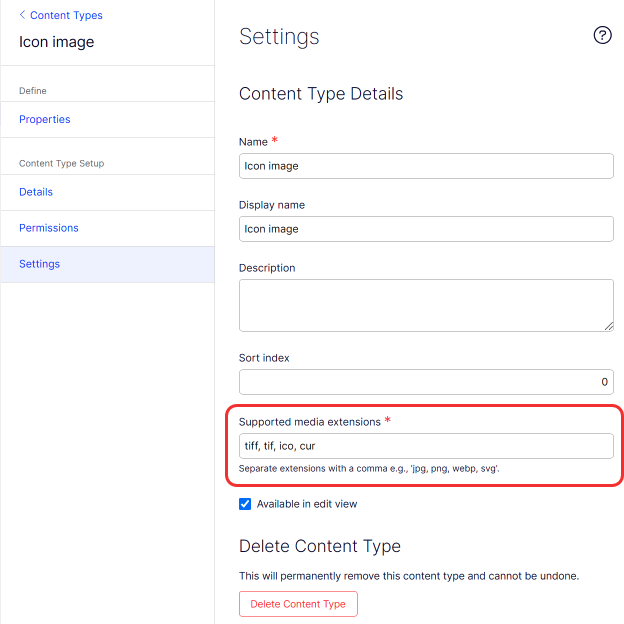The width and height of the screenshot is (624, 624).
Task: Click the 'Define' section label
Action: pos(33,91)
